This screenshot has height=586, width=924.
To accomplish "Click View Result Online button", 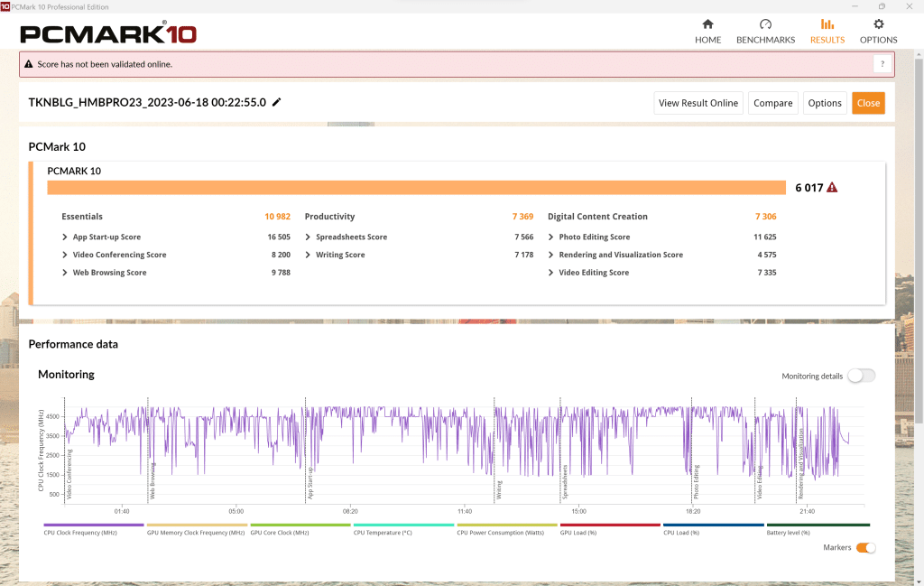I will [698, 103].
